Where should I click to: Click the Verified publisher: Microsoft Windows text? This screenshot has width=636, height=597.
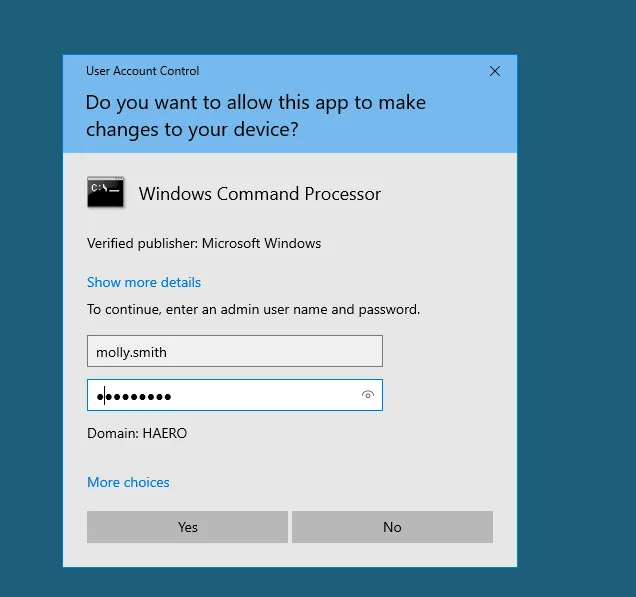pos(204,243)
